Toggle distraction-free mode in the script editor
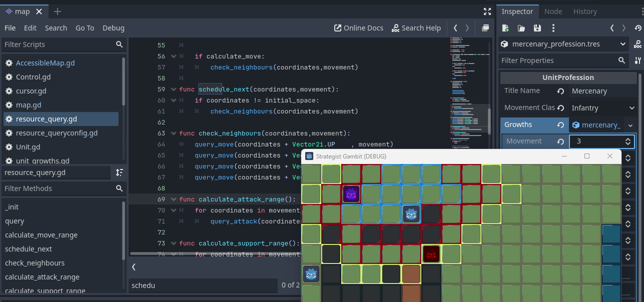The width and height of the screenshot is (644, 302). 487,11
